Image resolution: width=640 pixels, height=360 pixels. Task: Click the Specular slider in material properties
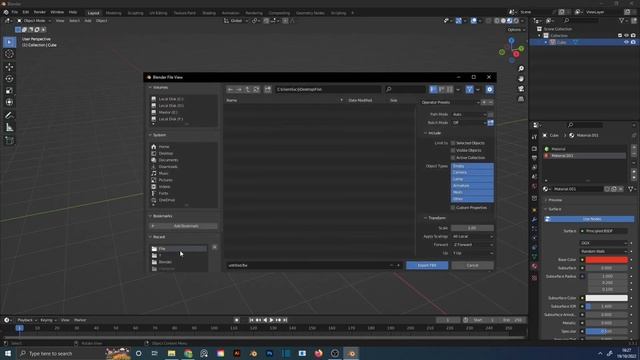click(607, 331)
